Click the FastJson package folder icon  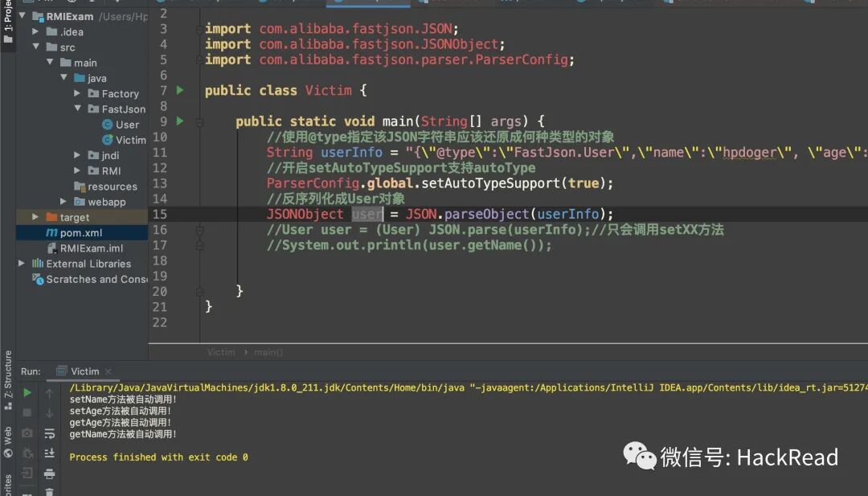[x=93, y=109]
